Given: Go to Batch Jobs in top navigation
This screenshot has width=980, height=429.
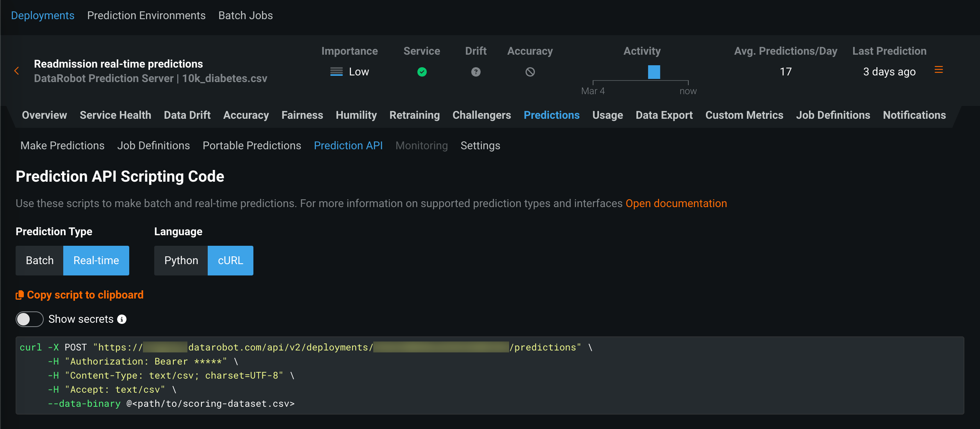Looking at the screenshot, I should tap(245, 16).
